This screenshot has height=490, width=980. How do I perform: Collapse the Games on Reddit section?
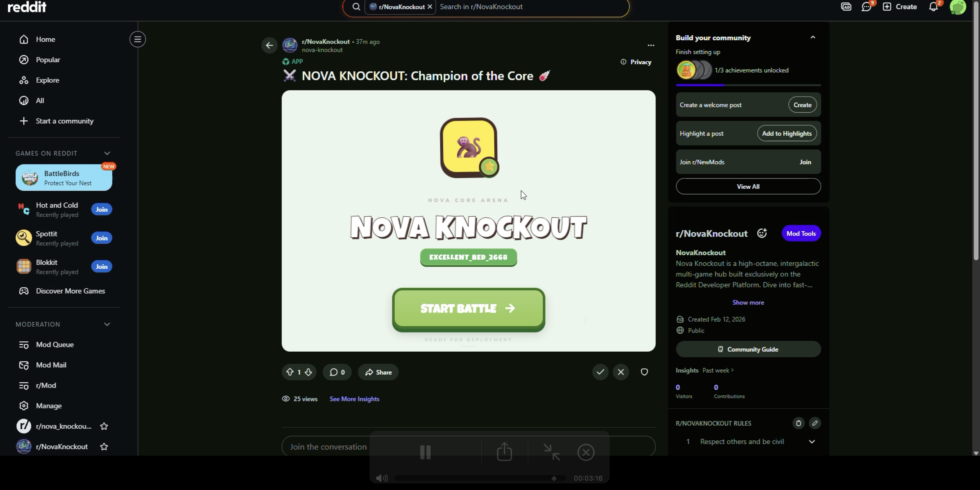107,153
